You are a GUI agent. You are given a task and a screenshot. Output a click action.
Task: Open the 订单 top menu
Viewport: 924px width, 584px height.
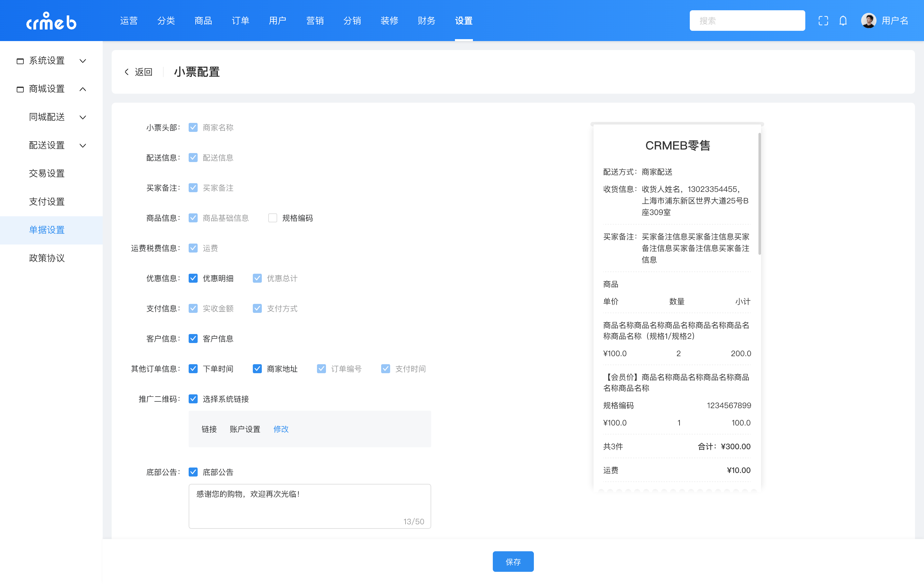tap(241, 21)
